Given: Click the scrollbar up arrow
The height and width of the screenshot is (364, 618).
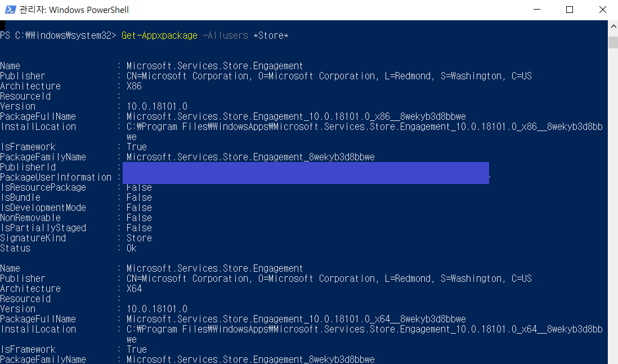Looking at the screenshot, I should tap(613, 26).
